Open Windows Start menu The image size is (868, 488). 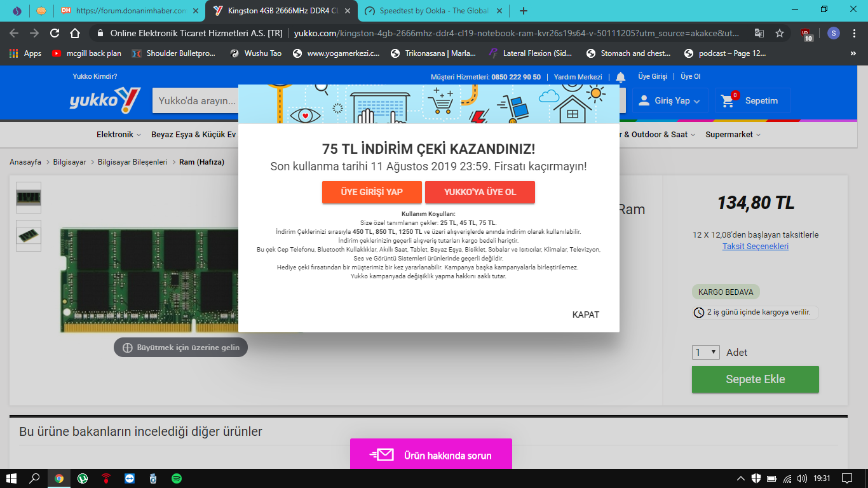coord(11,478)
